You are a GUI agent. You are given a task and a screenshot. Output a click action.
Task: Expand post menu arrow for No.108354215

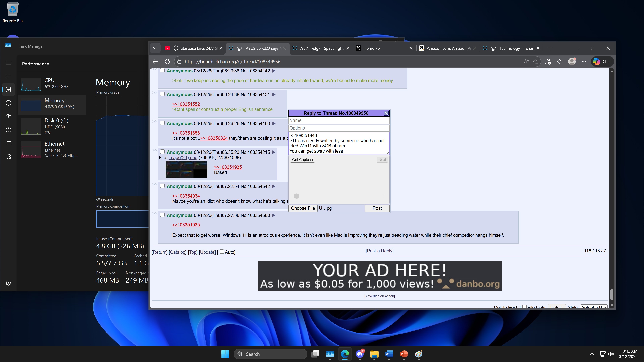[x=274, y=152]
